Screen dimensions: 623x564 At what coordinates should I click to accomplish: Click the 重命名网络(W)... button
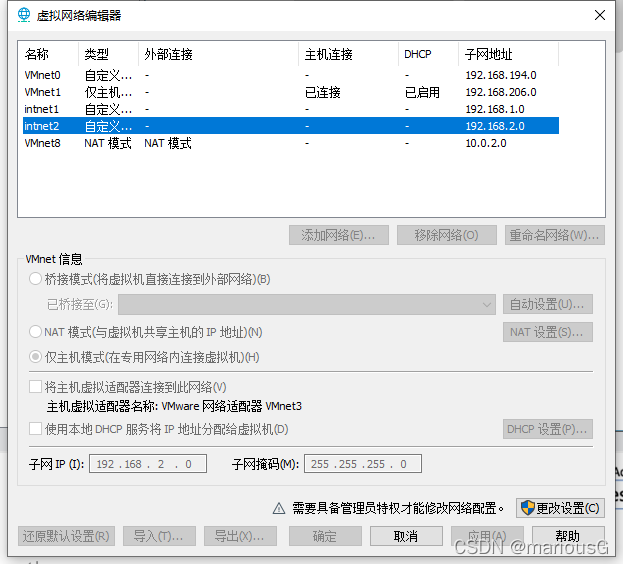555,235
